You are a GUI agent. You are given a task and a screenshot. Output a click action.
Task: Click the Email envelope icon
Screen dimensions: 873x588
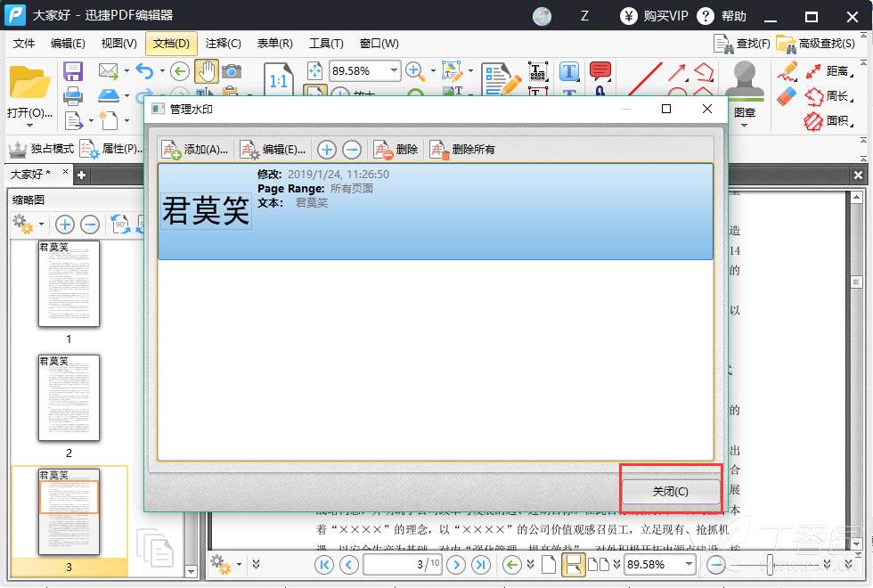point(108,70)
